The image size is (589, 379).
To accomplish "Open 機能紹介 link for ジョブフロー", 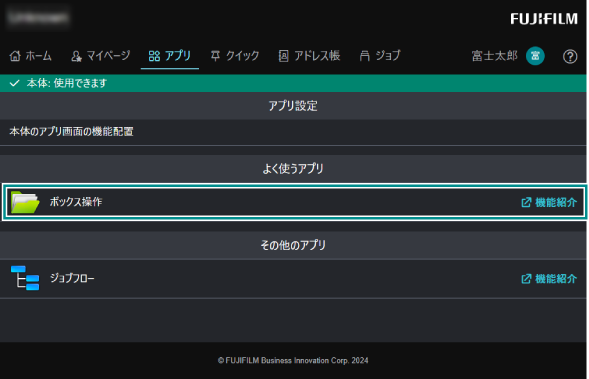I will click(549, 279).
